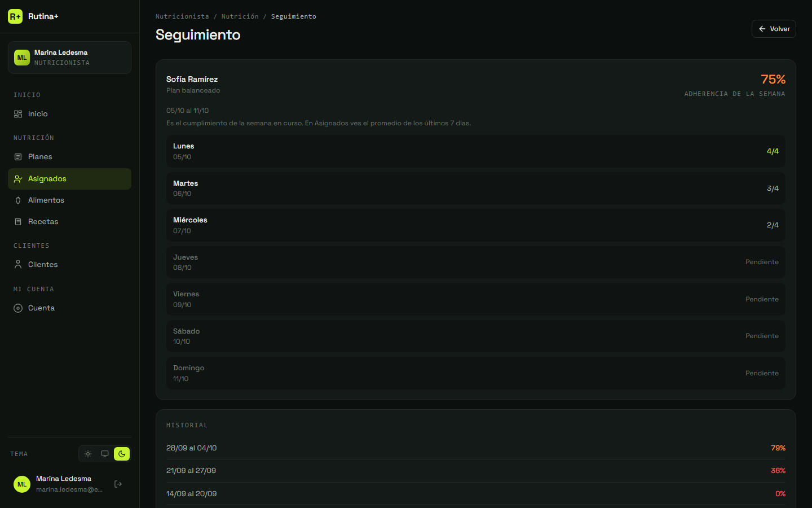Click the Sofía Ramírez client name
Viewport: 812px width, 508px height.
192,80
